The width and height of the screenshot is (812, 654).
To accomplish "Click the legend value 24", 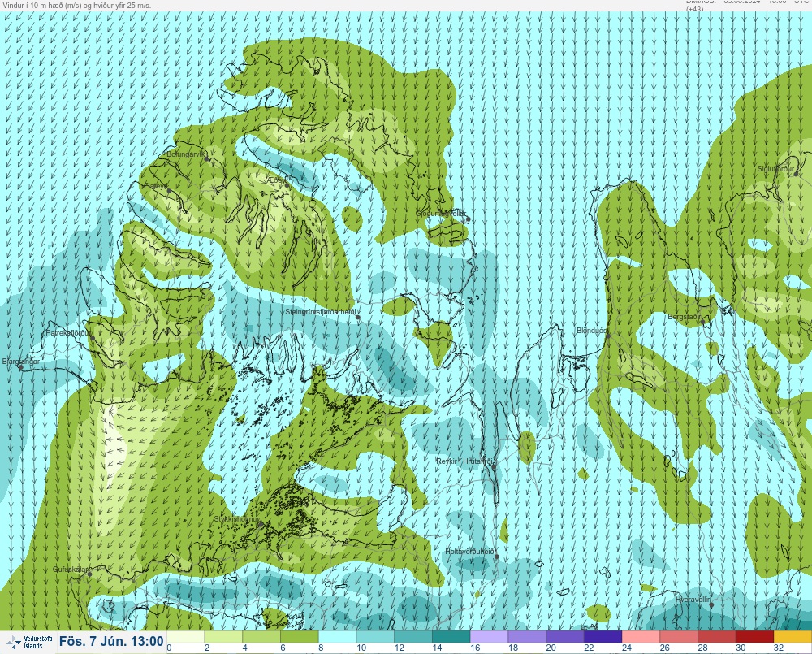I will tap(627, 648).
